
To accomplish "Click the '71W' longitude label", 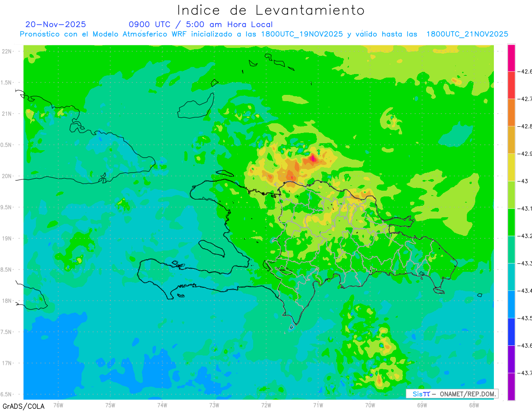I will point(318,405).
